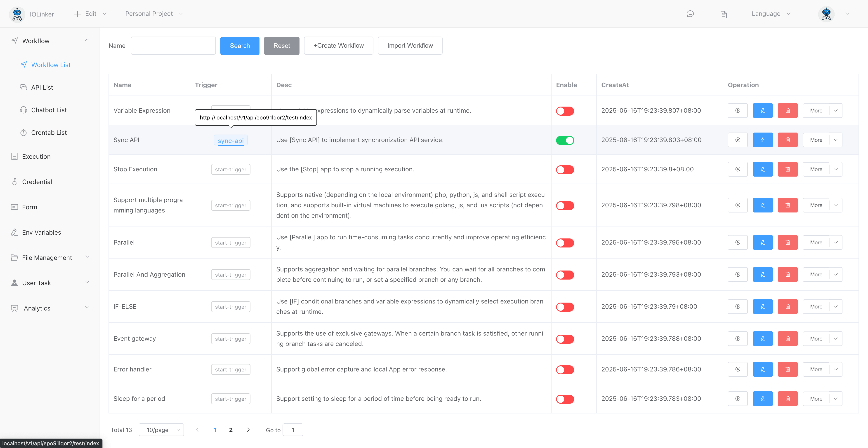Click the delete icon for Error handler
The width and height of the screenshot is (868, 448).
(788, 369)
